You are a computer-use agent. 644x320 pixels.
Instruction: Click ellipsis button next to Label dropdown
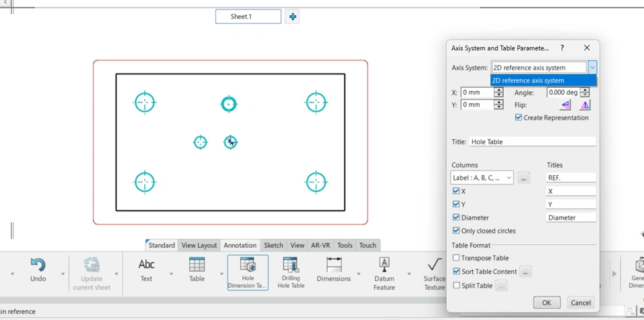523,178
